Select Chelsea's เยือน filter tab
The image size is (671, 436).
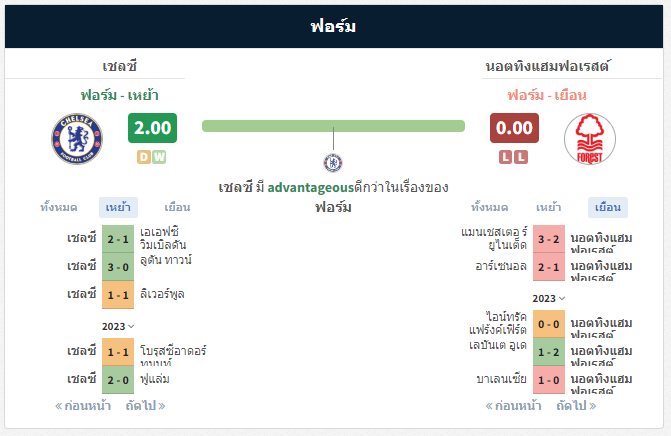pyautogui.click(x=177, y=208)
